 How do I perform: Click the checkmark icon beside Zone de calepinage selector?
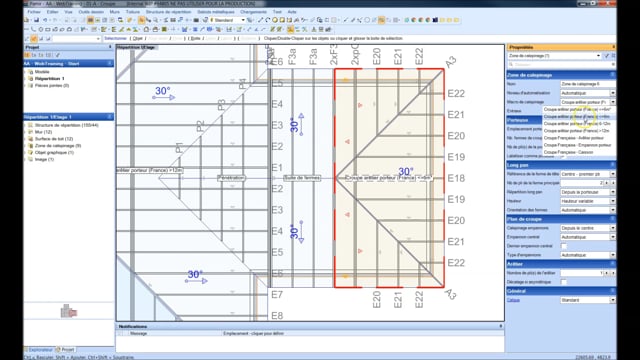(607, 56)
